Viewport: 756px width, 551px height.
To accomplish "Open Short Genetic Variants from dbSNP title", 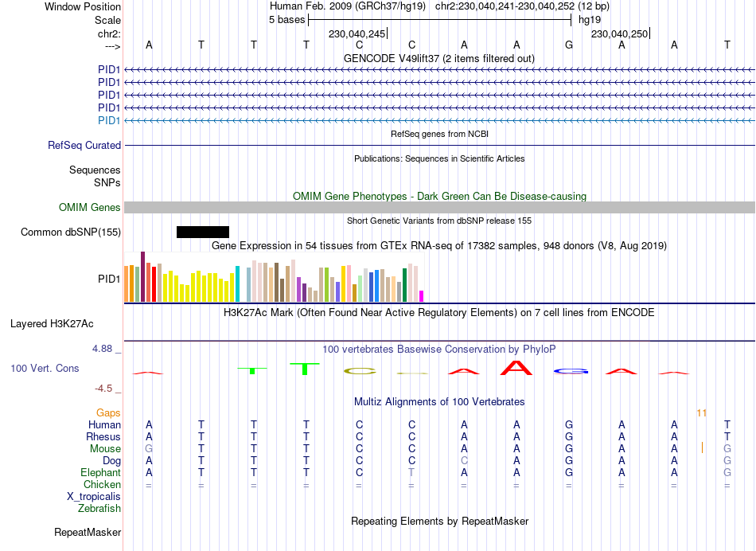I will point(439,221).
